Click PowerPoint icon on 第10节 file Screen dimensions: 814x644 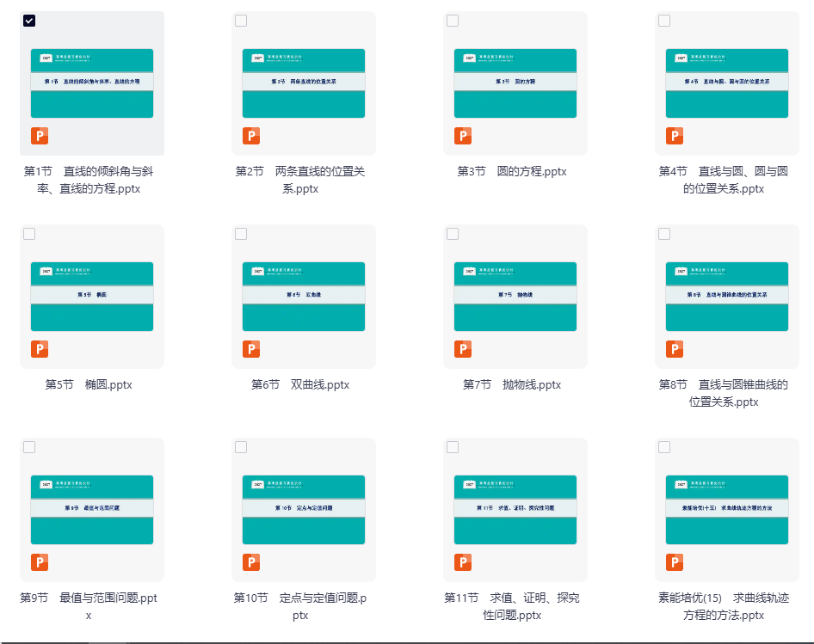[x=251, y=562]
